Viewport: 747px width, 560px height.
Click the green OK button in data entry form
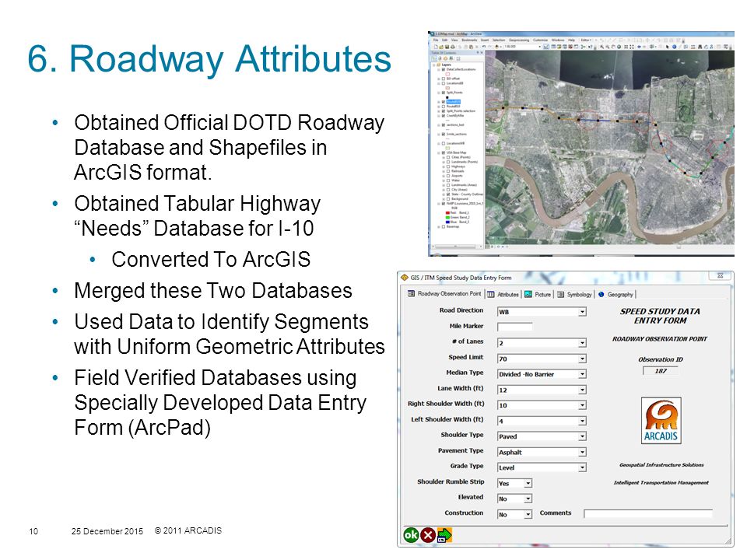(x=411, y=535)
